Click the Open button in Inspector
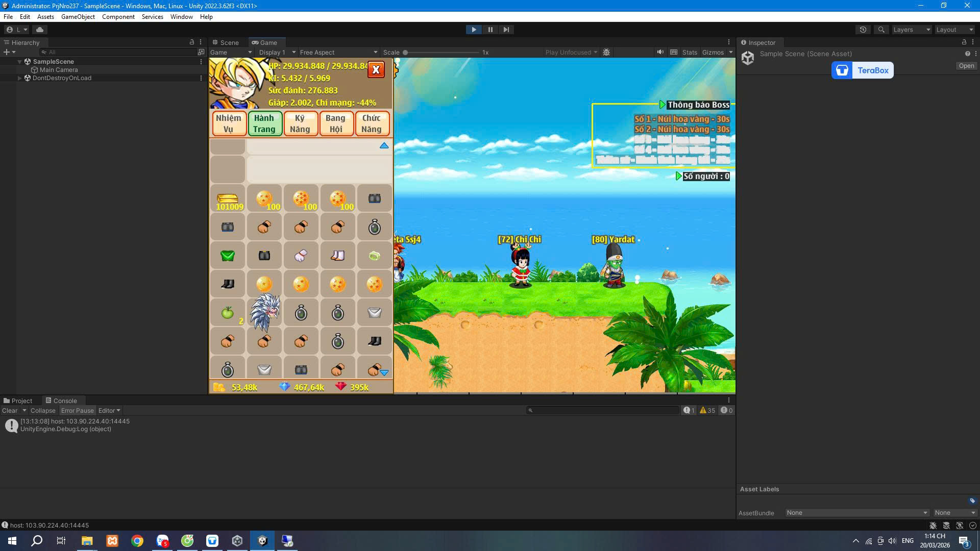Image resolution: width=980 pixels, height=551 pixels. 966,66
